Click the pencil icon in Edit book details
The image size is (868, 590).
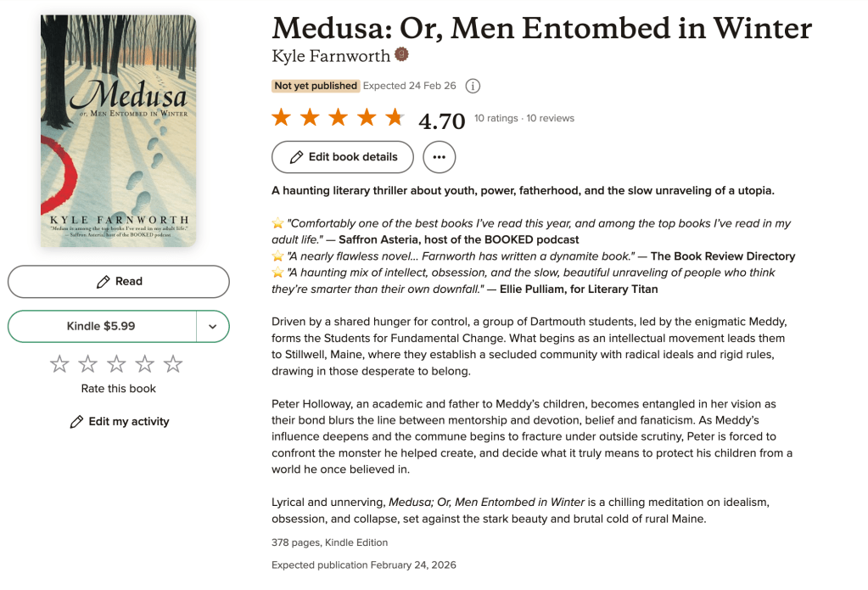pos(296,157)
